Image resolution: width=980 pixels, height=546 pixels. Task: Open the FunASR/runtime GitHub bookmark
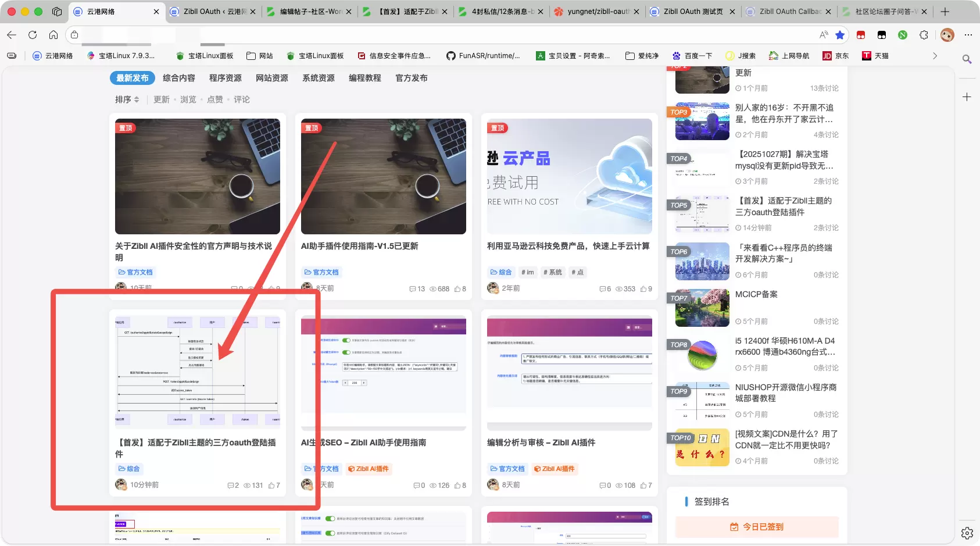483,56
